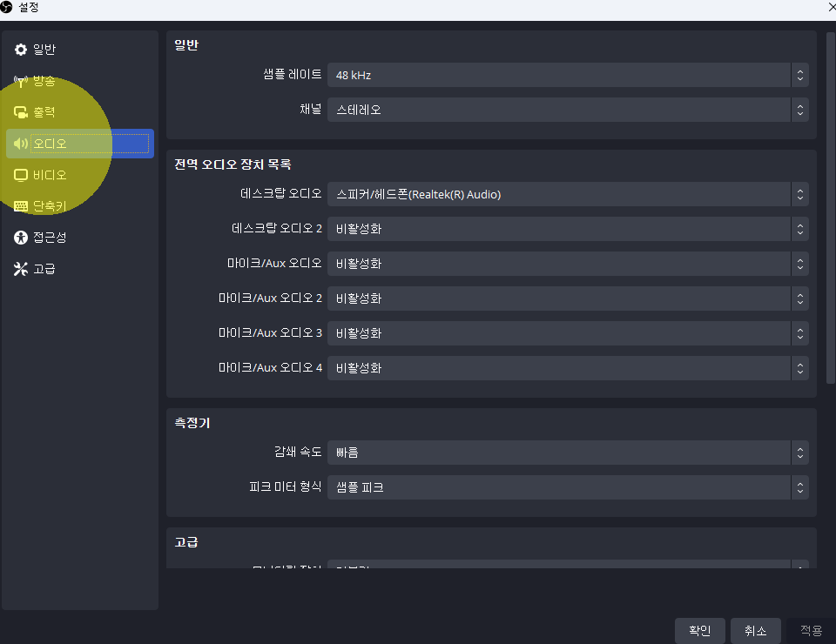Open the 데스크탑 오디오 device dropdown
This screenshot has width=836, height=644.
click(x=568, y=194)
